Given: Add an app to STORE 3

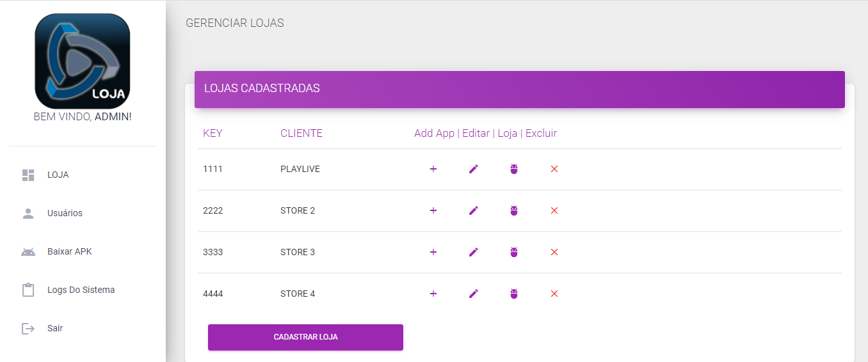Looking at the screenshot, I should coord(433,252).
